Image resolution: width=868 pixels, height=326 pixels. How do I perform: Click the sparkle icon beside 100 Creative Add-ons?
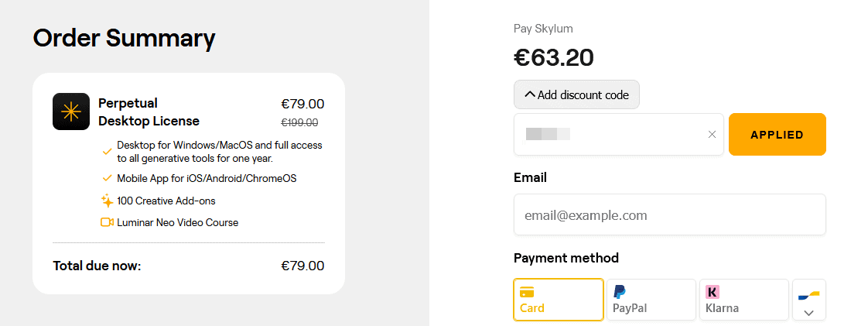pos(107,201)
